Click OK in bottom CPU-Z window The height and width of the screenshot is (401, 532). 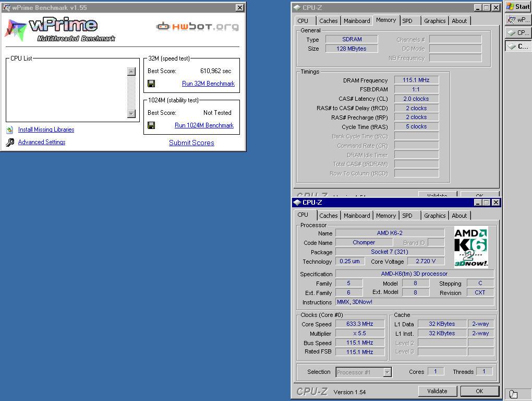tap(479, 391)
